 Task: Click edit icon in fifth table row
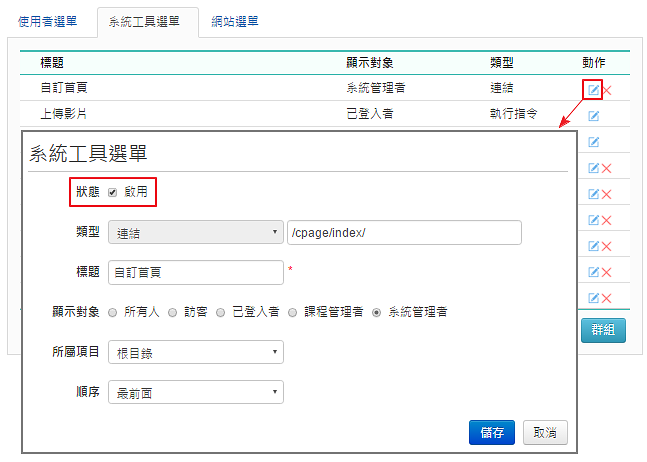pyautogui.click(x=593, y=194)
